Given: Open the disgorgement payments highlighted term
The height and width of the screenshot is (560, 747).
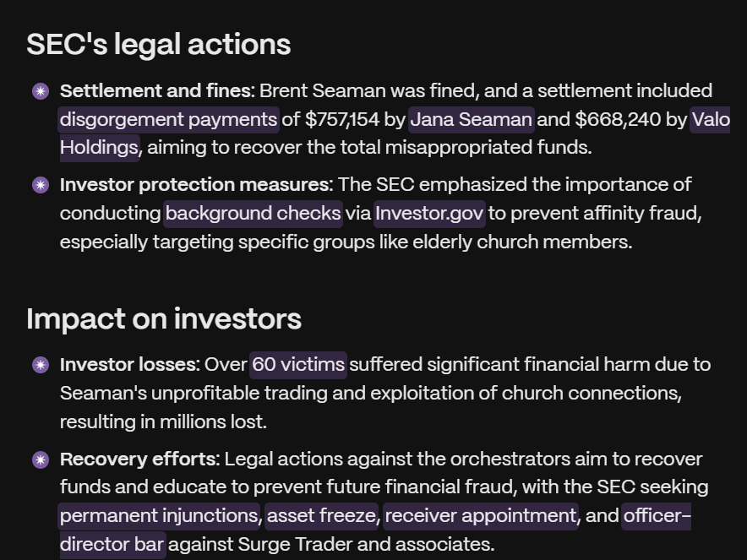Looking at the screenshot, I should pyautogui.click(x=169, y=120).
